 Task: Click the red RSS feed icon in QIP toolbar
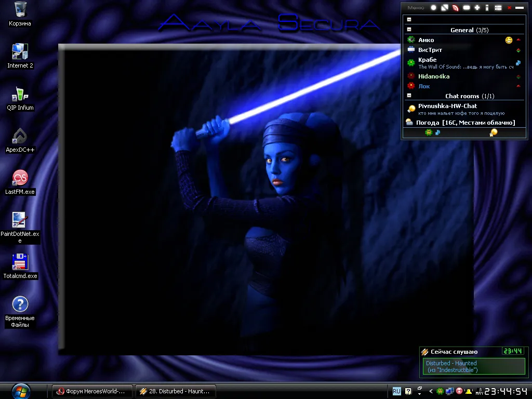coord(455,7)
